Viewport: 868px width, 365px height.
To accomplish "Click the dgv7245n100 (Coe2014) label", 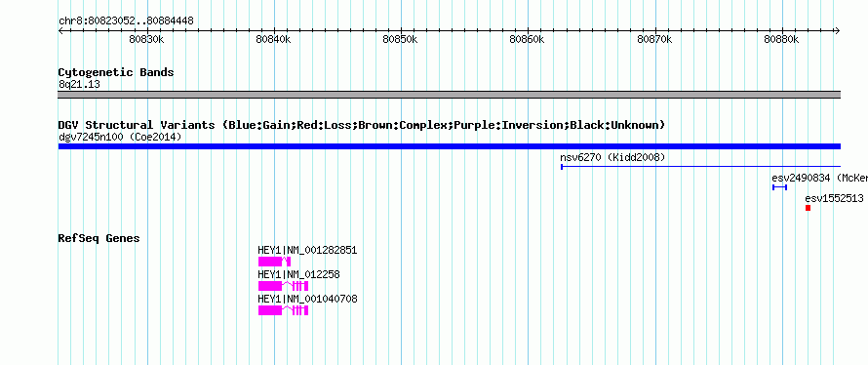I will click(x=120, y=137).
